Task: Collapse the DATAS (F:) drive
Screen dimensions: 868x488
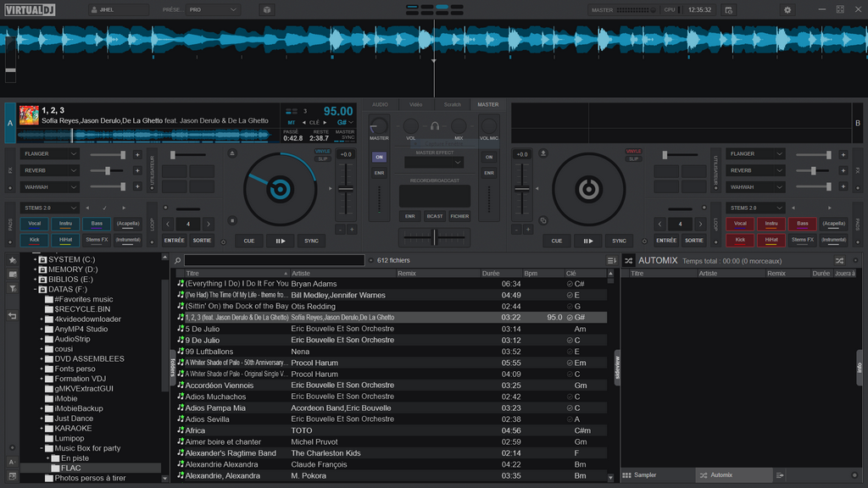Action: coord(36,290)
